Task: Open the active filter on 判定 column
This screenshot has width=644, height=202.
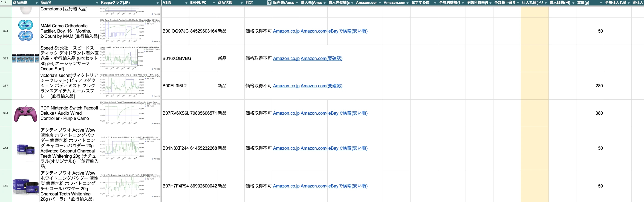Action: 269,3
